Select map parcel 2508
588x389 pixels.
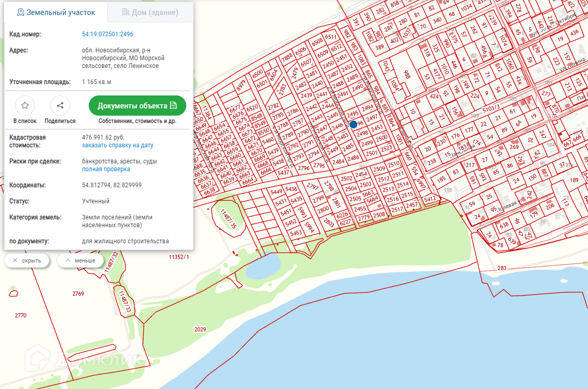[379, 215]
